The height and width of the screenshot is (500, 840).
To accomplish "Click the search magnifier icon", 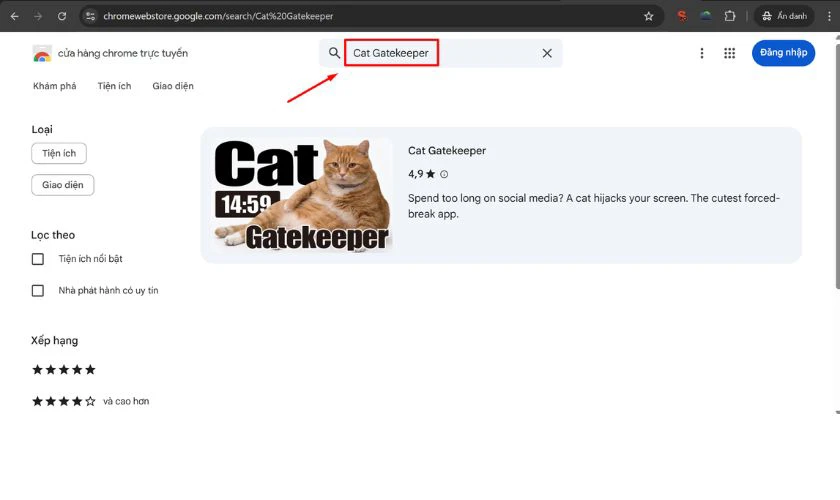I will [x=334, y=53].
